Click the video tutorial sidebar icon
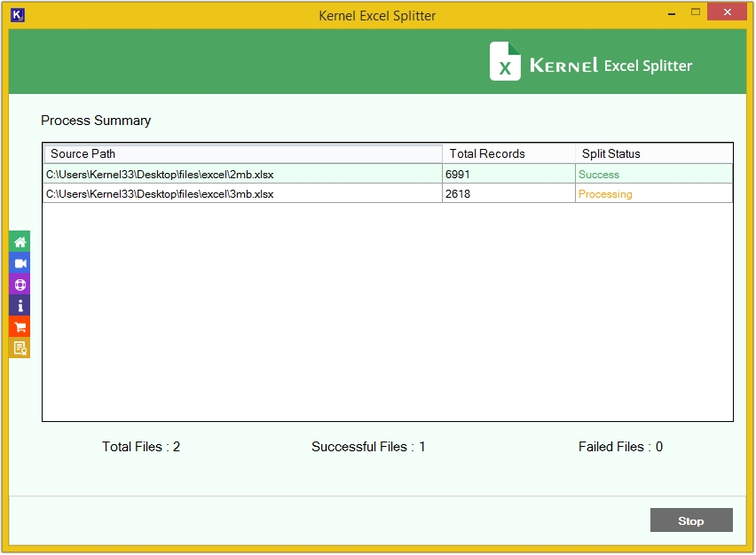The height and width of the screenshot is (555, 756). point(18,262)
